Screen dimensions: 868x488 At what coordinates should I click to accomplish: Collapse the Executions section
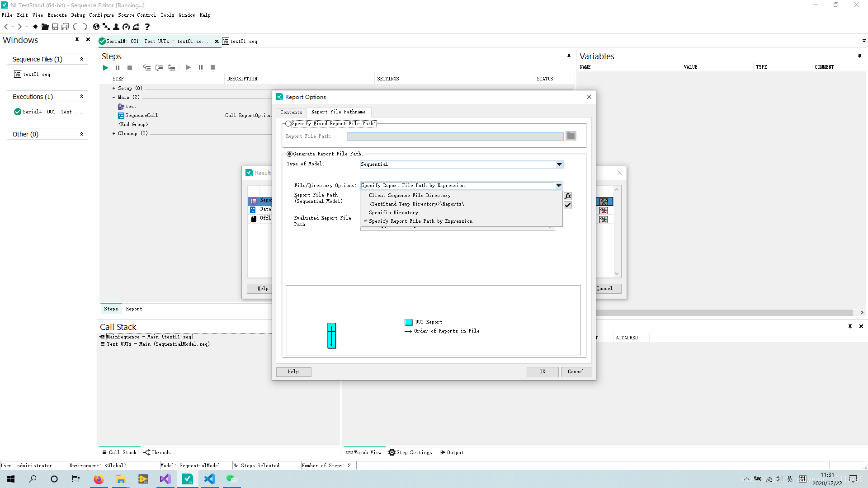click(81, 97)
